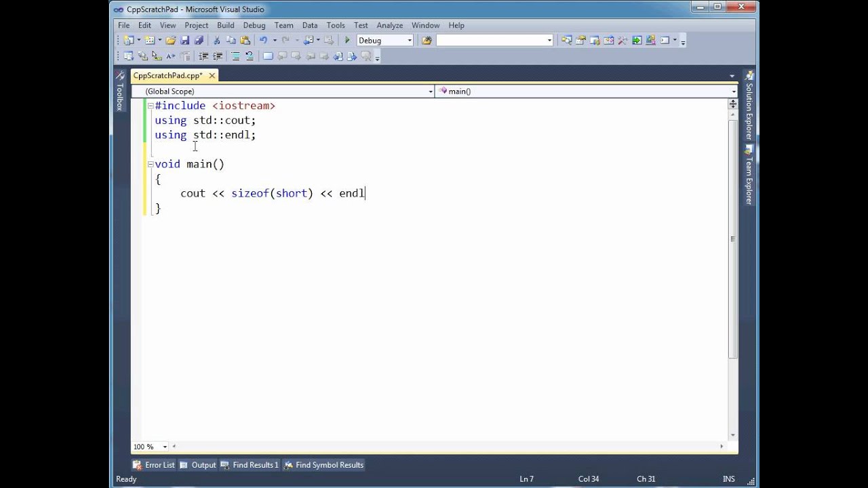Expand the Global Scope dropdown
The height and width of the screenshot is (488, 868).
431,91
